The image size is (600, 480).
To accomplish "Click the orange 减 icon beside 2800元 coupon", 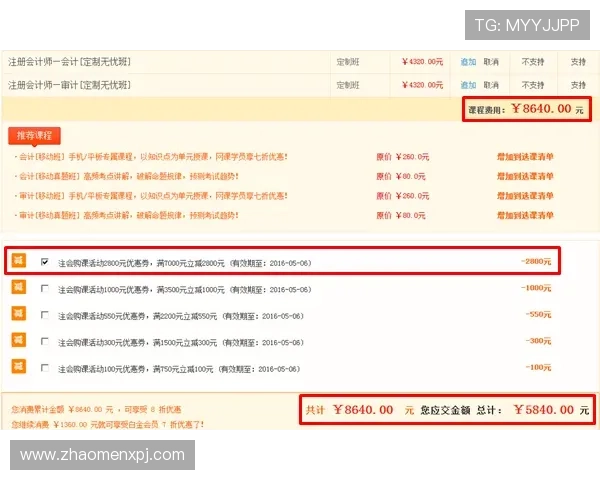I will pyautogui.click(x=19, y=261).
